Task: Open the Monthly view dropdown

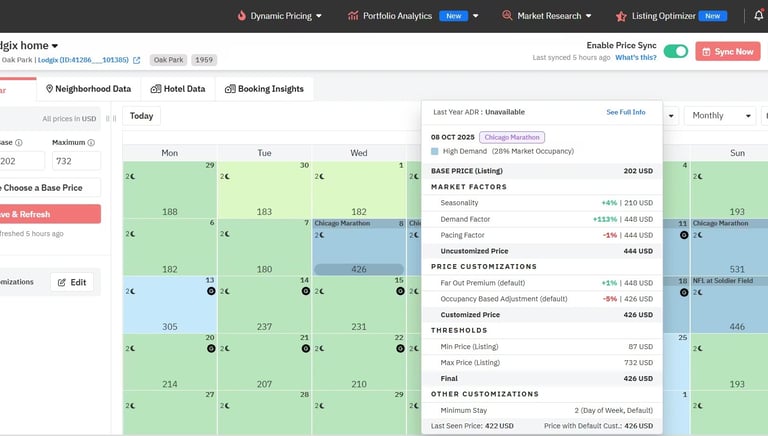Action: point(720,116)
